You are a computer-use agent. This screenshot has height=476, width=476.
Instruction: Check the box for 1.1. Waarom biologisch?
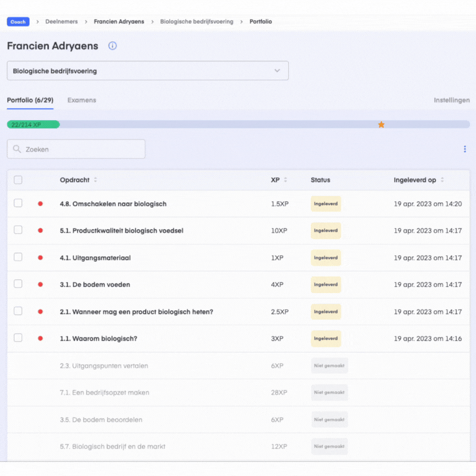(18, 338)
